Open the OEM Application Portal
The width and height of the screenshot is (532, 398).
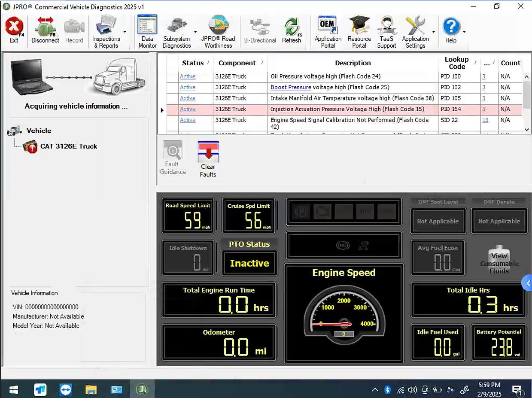click(327, 29)
